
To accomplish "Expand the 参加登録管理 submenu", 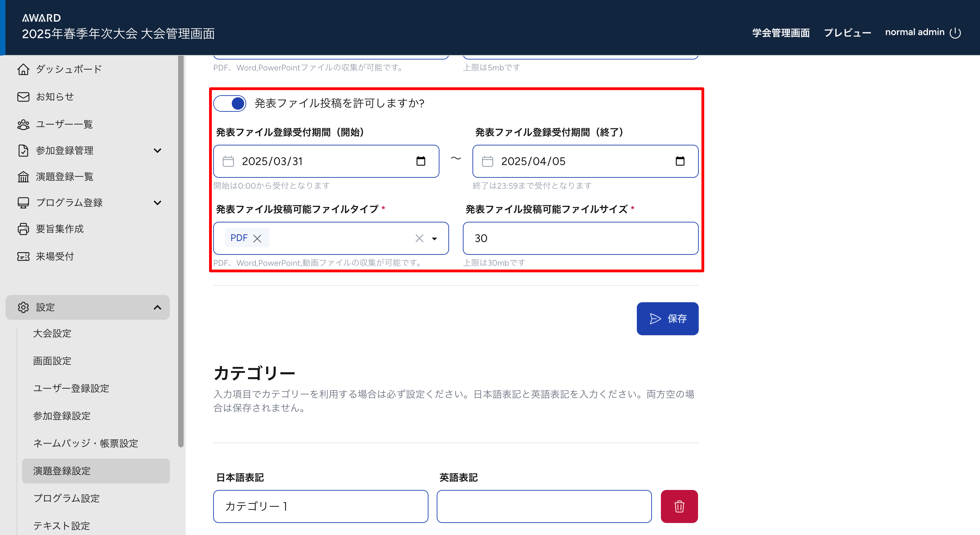I will point(157,151).
